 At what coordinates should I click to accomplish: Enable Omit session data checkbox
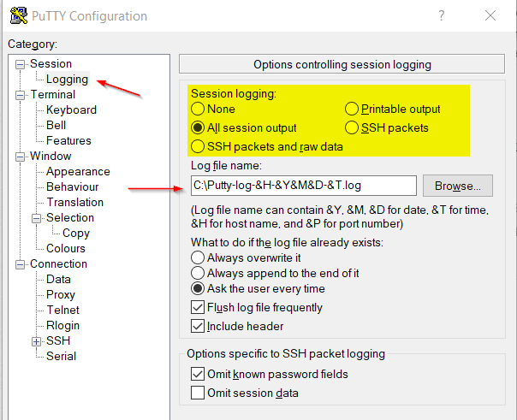(199, 393)
